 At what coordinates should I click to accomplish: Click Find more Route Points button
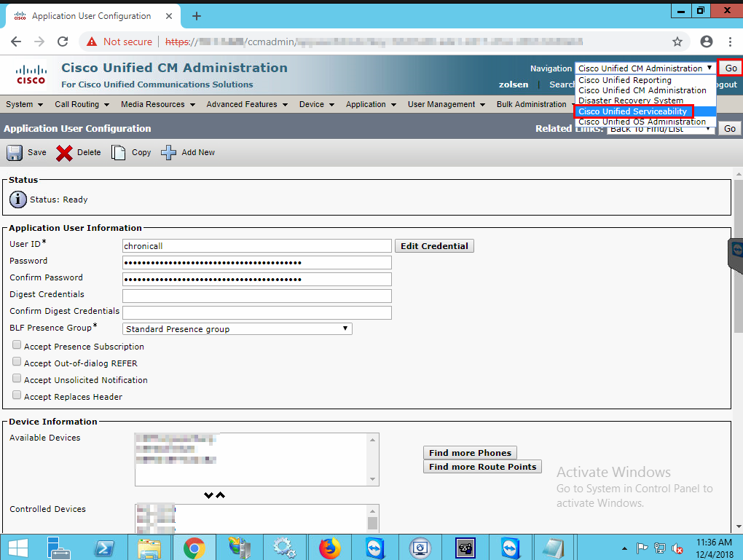pos(482,467)
